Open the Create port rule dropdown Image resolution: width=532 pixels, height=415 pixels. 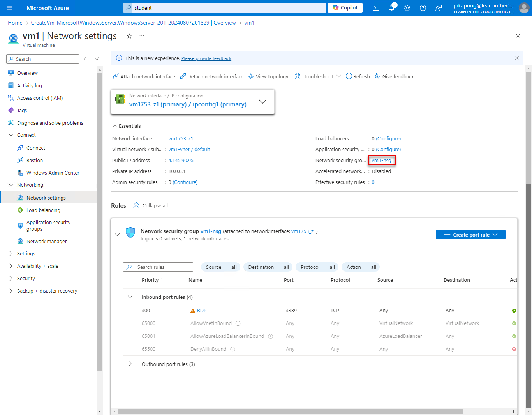pos(470,235)
